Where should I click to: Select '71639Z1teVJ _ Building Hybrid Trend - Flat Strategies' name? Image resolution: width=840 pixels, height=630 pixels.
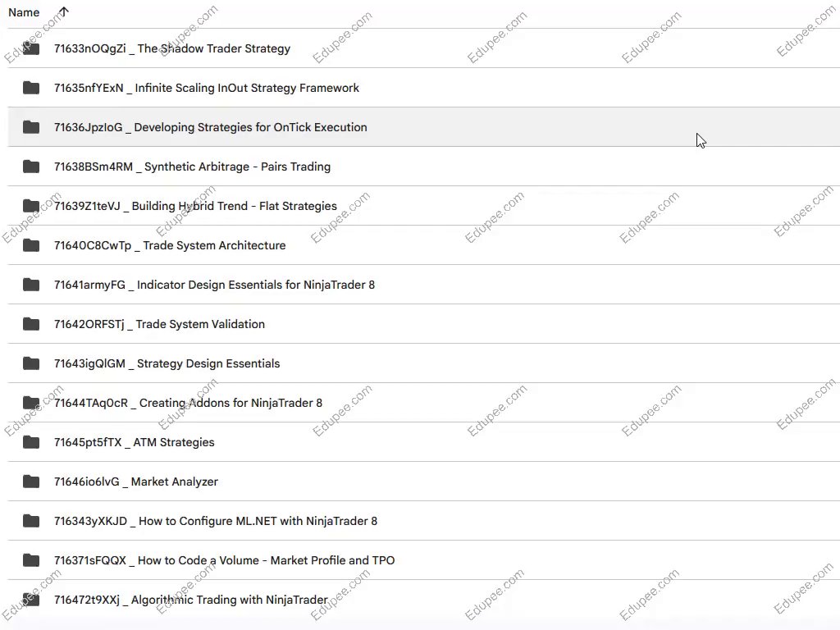pyautogui.click(x=195, y=206)
